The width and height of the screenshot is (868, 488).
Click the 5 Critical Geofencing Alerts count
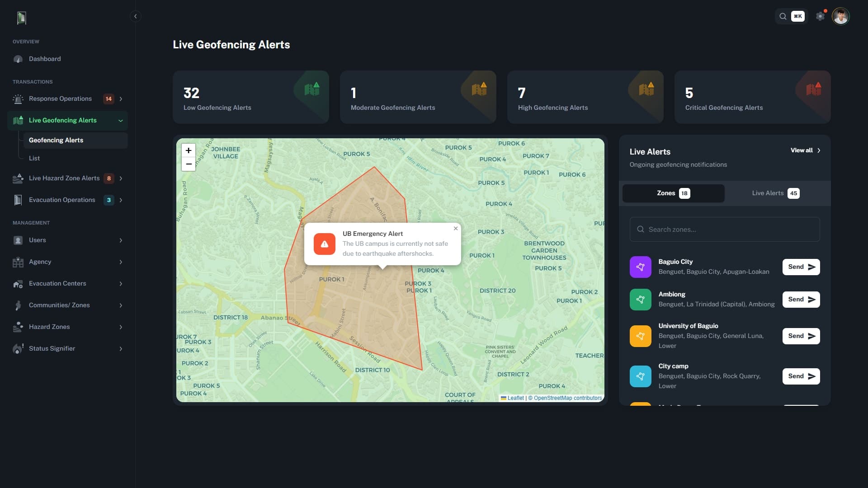click(689, 93)
